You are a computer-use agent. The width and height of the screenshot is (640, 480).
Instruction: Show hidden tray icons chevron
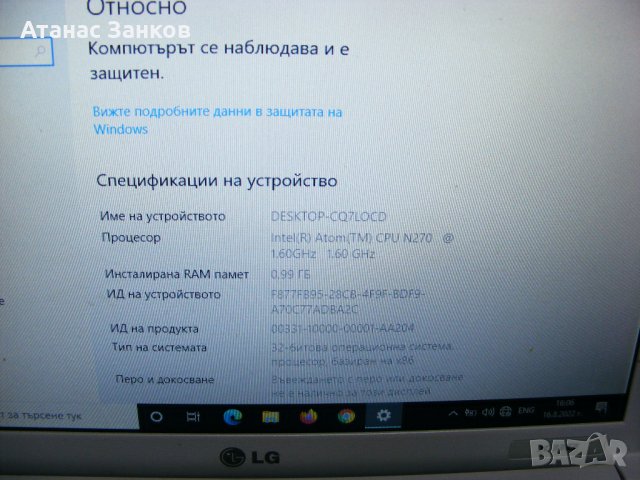point(453,413)
